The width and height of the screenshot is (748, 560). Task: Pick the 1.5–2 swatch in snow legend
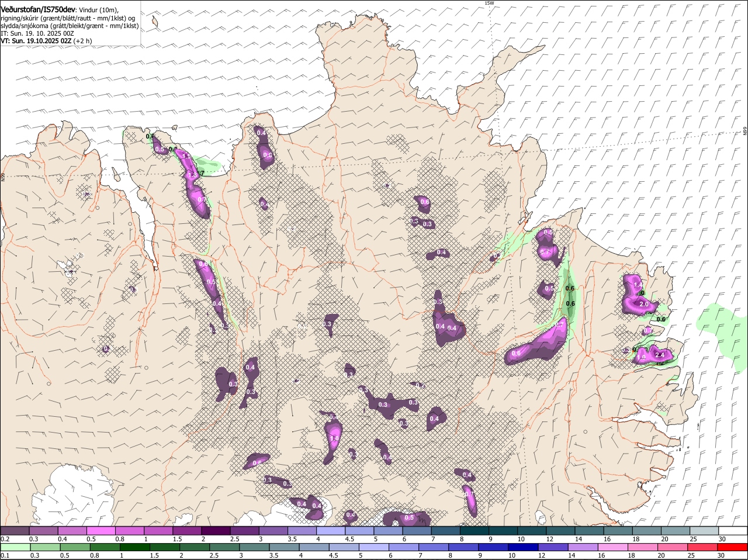[187, 530]
